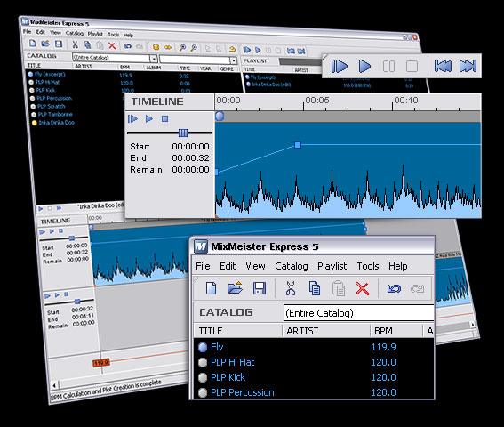Viewport: 504px width, 427px height.
Task: Click the Next track button in the enlarged playback inset
Action: (x=468, y=67)
